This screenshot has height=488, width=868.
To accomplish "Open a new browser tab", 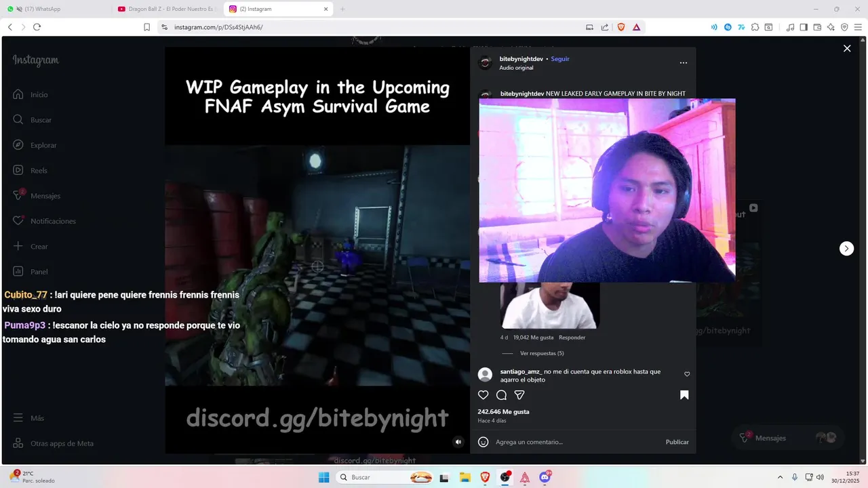I will (342, 9).
